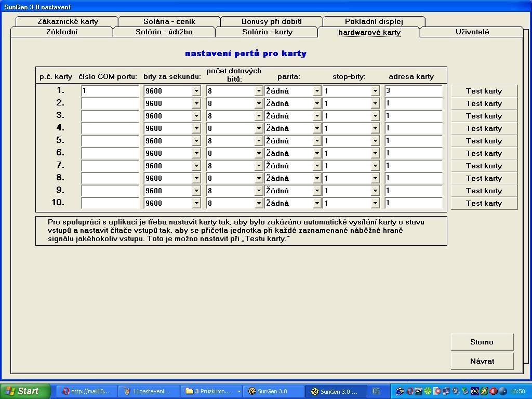The height and width of the screenshot is (399, 532).
Task: Click Test karty for card 10
Action: 484,203
